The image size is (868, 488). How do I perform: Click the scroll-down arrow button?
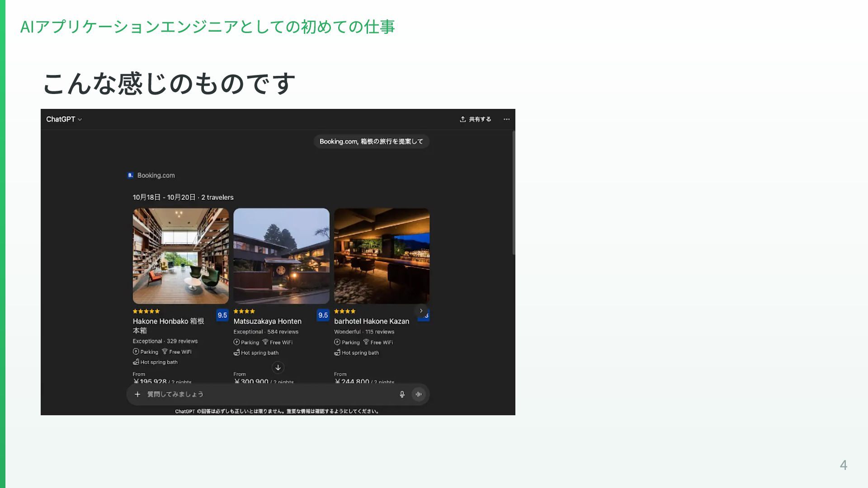coord(278,367)
